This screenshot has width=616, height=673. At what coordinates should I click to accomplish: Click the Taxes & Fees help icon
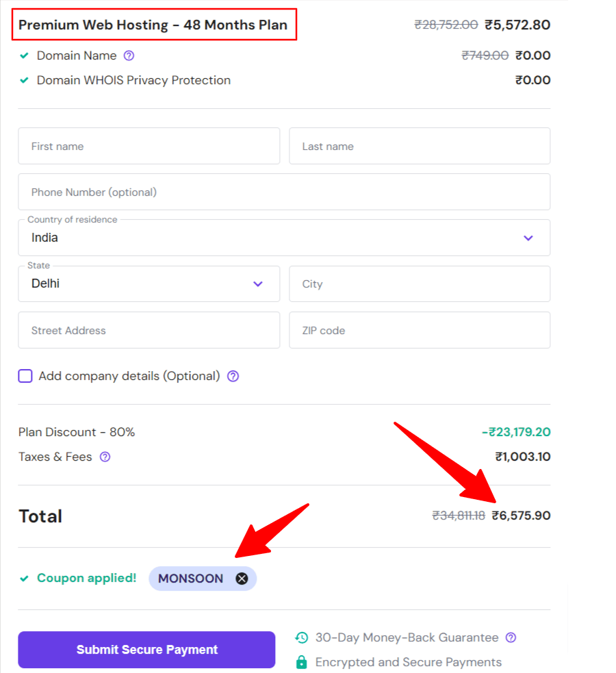104,457
